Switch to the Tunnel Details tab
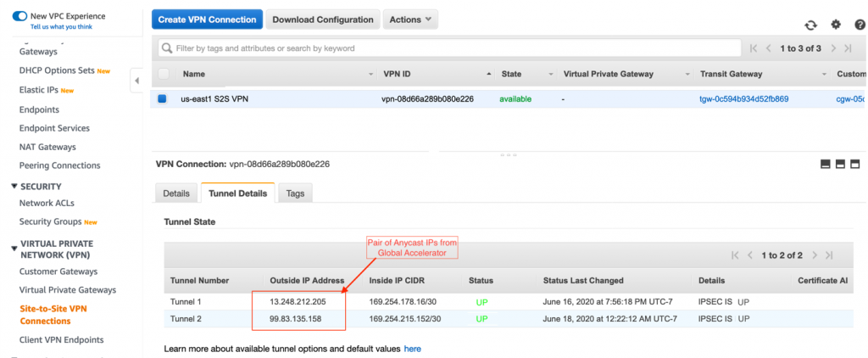Image resolution: width=868 pixels, height=358 pixels. pyautogui.click(x=238, y=193)
